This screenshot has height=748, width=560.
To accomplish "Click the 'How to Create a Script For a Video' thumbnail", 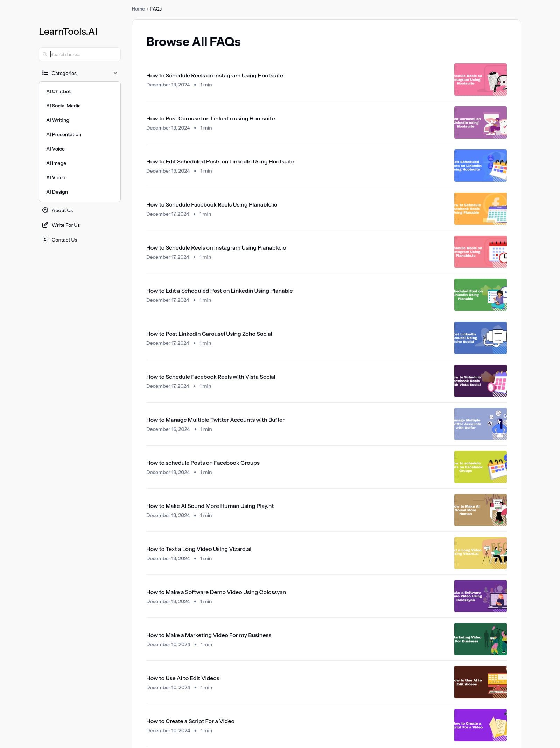I will pos(480,725).
